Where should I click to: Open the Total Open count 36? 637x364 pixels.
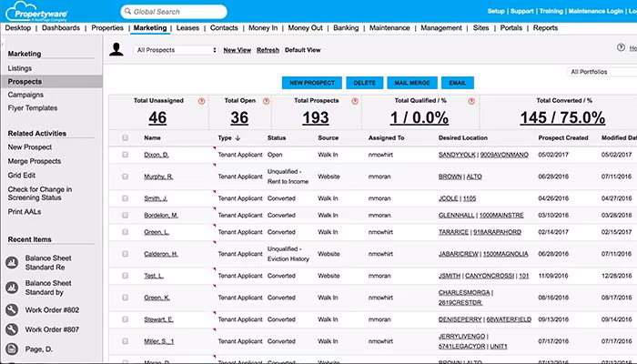pyautogui.click(x=239, y=117)
